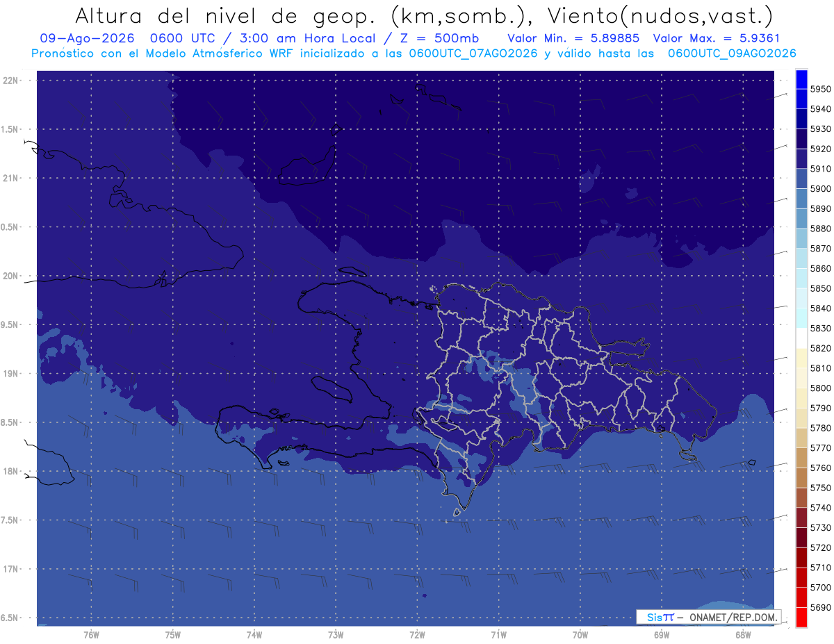Image resolution: width=834 pixels, height=644 pixels.
Task: Click the 5780 legend value
Action: tap(820, 428)
